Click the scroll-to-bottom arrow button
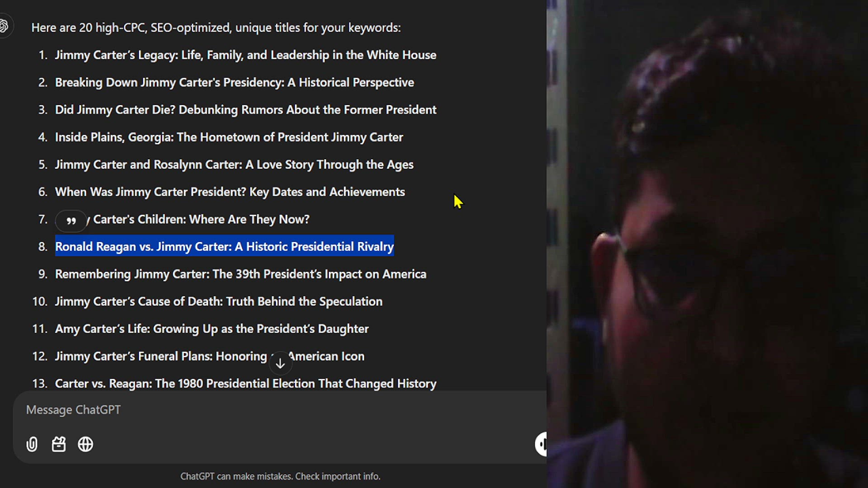 coord(280,363)
